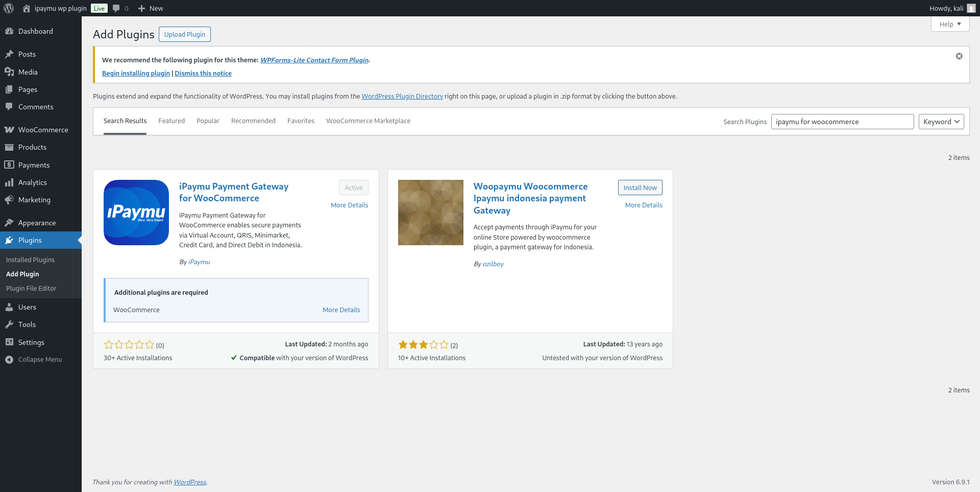Click the WordPress link in footer

click(190, 482)
